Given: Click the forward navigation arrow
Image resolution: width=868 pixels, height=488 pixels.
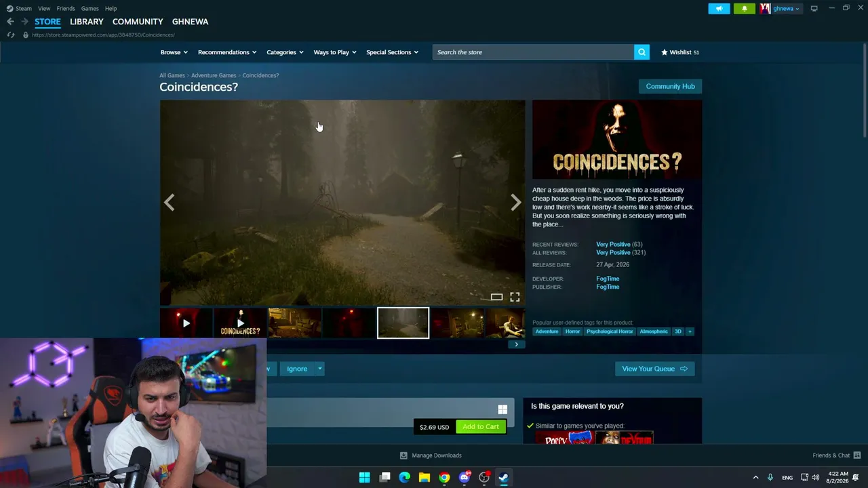Looking at the screenshot, I should (24, 22).
